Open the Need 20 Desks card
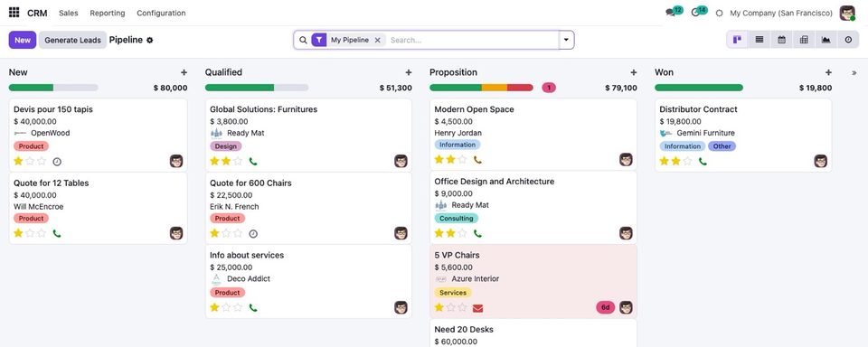 [533, 333]
